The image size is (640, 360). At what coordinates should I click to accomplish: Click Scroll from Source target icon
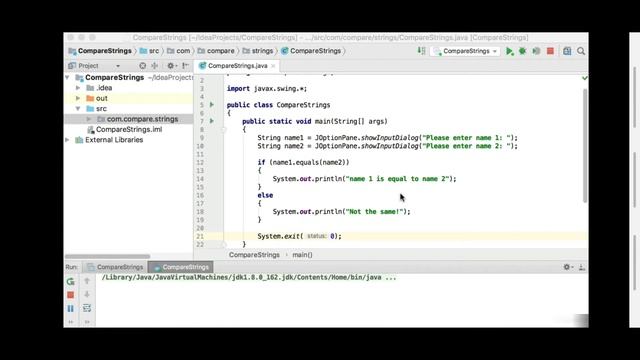point(142,65)
